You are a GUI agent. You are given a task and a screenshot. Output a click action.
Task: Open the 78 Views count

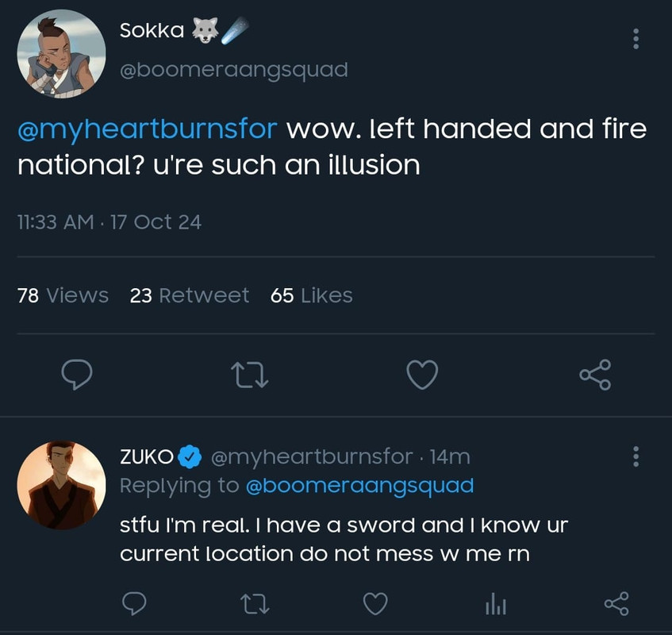63,295
